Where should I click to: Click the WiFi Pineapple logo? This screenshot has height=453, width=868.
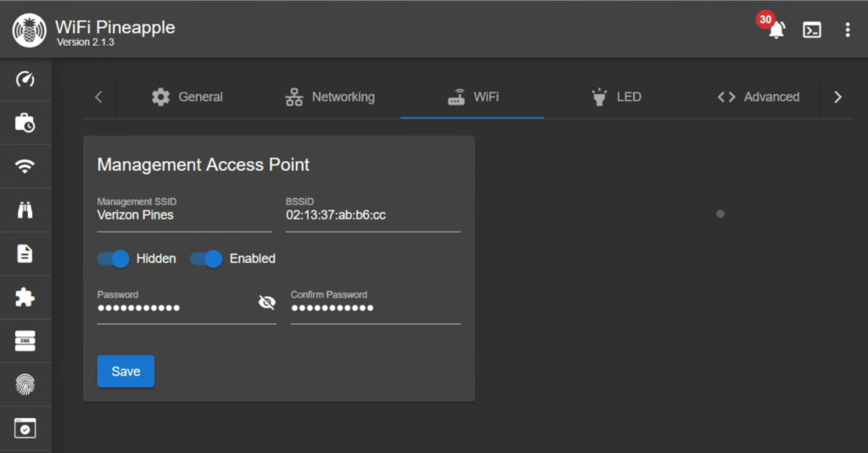30,31
